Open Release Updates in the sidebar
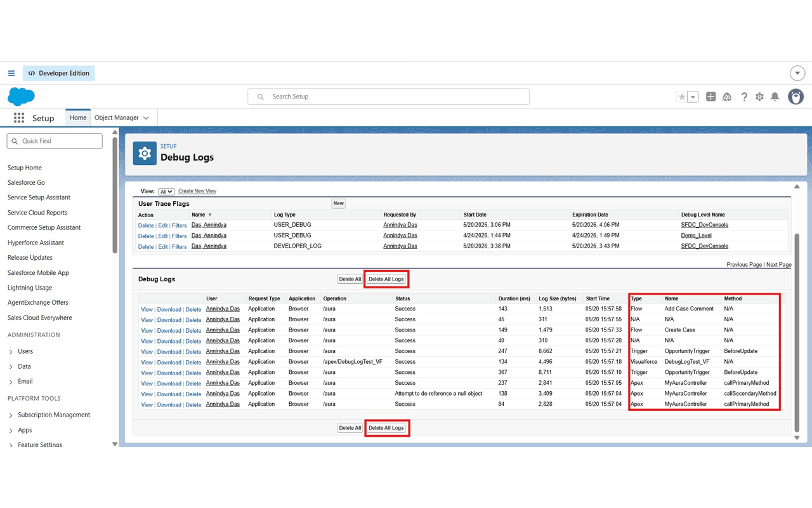Screen dimensions: 812x508 [30, 258]
